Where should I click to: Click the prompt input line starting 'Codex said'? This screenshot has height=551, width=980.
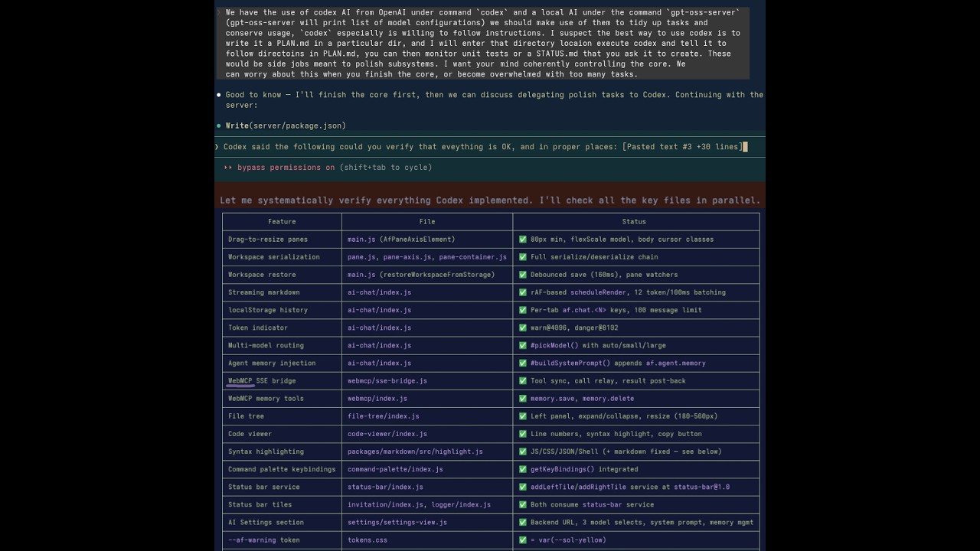(490, 146)
